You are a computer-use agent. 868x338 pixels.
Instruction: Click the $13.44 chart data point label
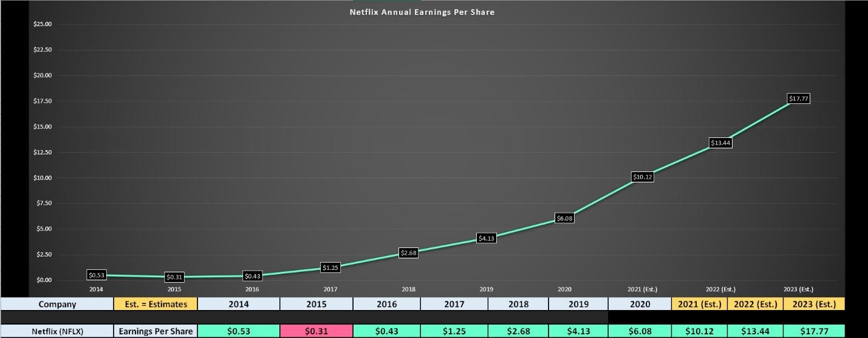pyautogui.click(x=720, y=143)
